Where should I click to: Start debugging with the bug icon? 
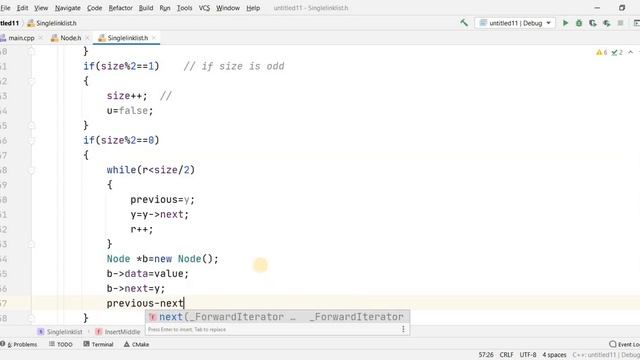pyautogui.click(x=579, y=23)
